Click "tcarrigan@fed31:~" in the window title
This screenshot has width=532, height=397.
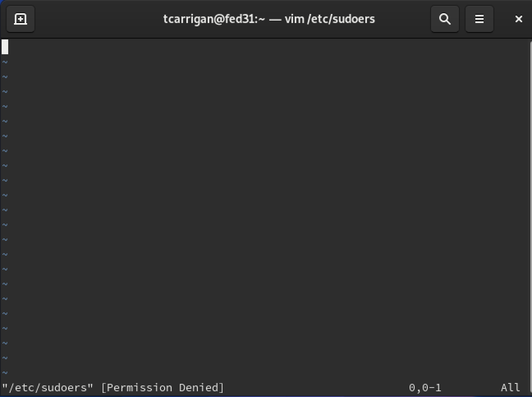[214, 19]
